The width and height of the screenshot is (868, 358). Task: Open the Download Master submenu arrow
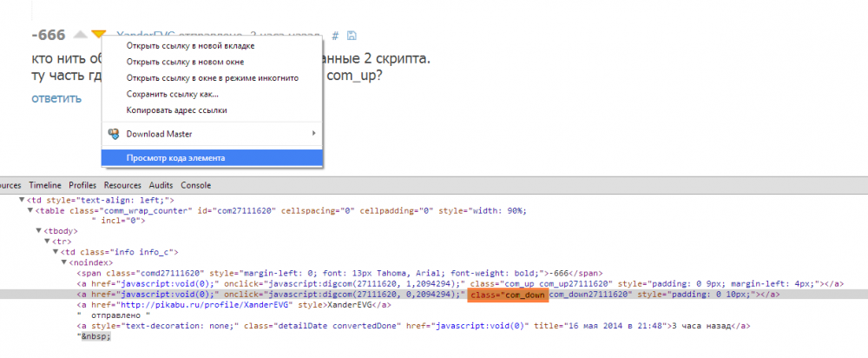click(313, 134)
